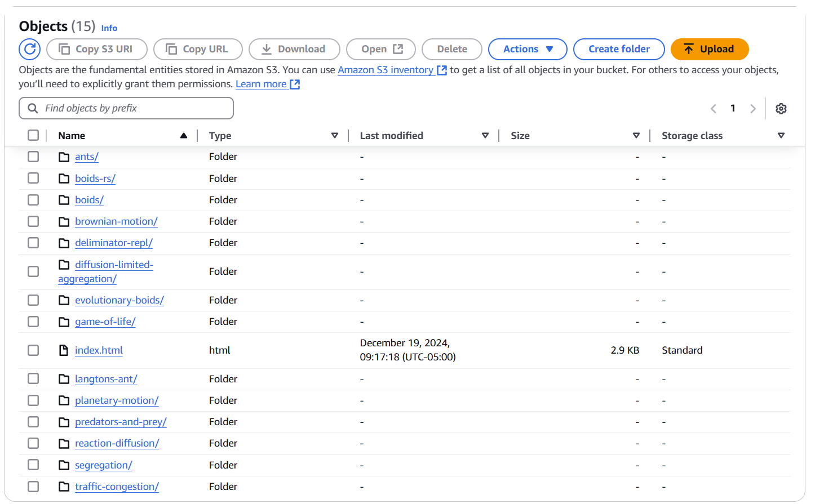
Task: Click external link icon after S3 inventory
Action: pyautogui.click(x=442, y=70)
